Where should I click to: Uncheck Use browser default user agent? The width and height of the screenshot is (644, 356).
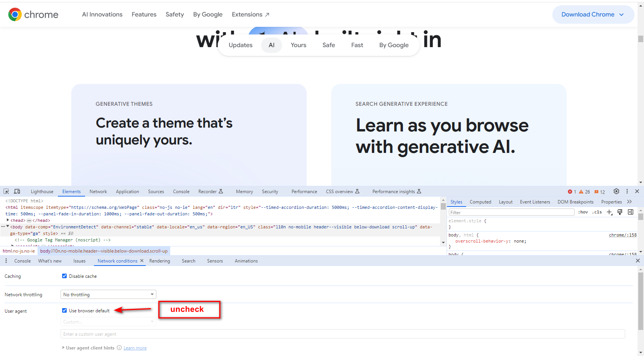click(64, 310)
